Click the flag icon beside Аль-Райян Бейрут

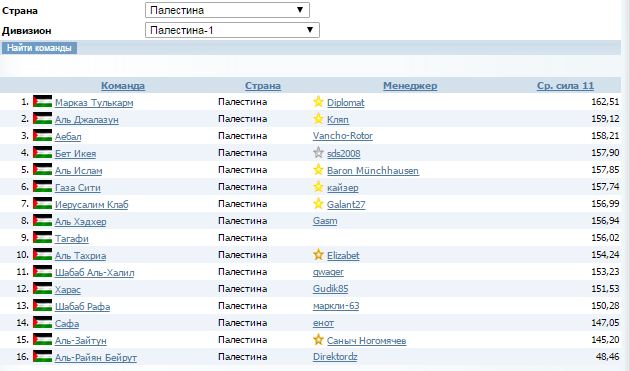coord(43,357)
